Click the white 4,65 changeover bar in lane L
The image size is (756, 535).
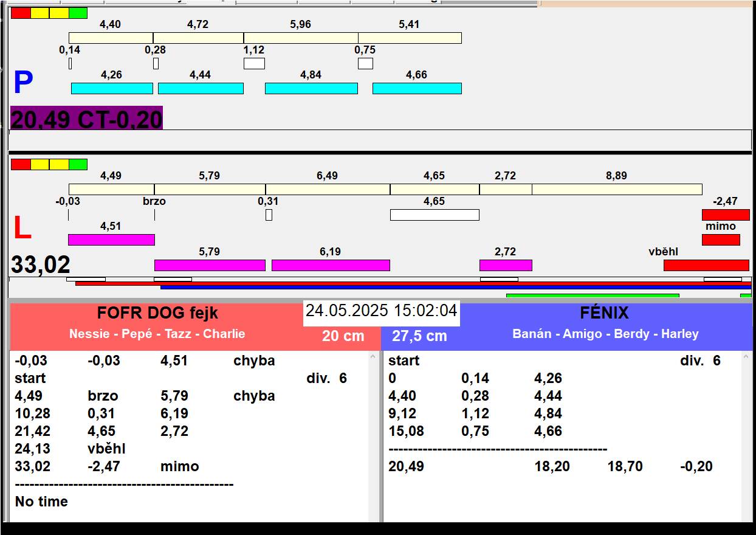(x=435, y=215)
